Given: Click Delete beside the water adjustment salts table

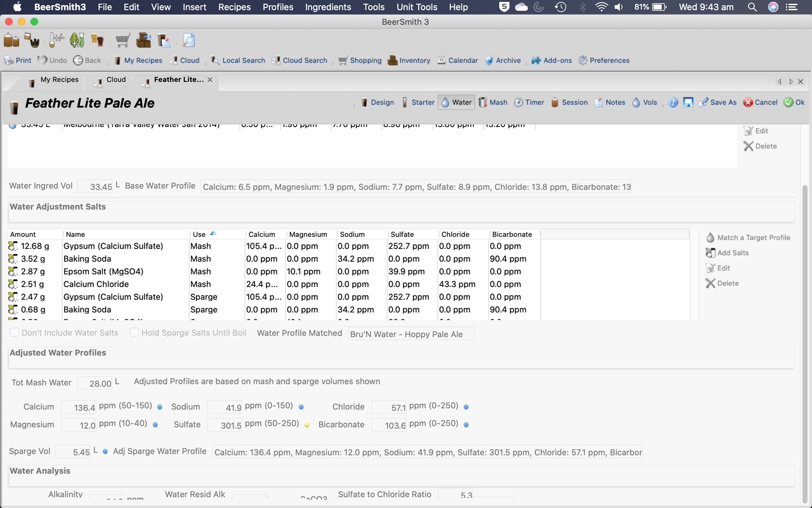Looking at the screenshot, I should coord(722,283).
